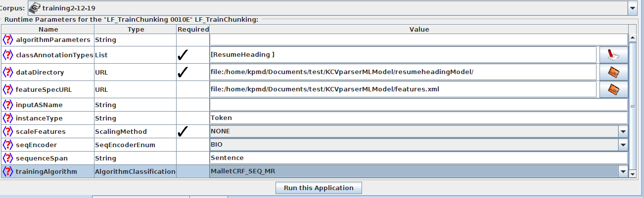Screen dimensions: 644x198
Task: Click the help icon beside sequenceSpan
Action: (x=8, y=158)
